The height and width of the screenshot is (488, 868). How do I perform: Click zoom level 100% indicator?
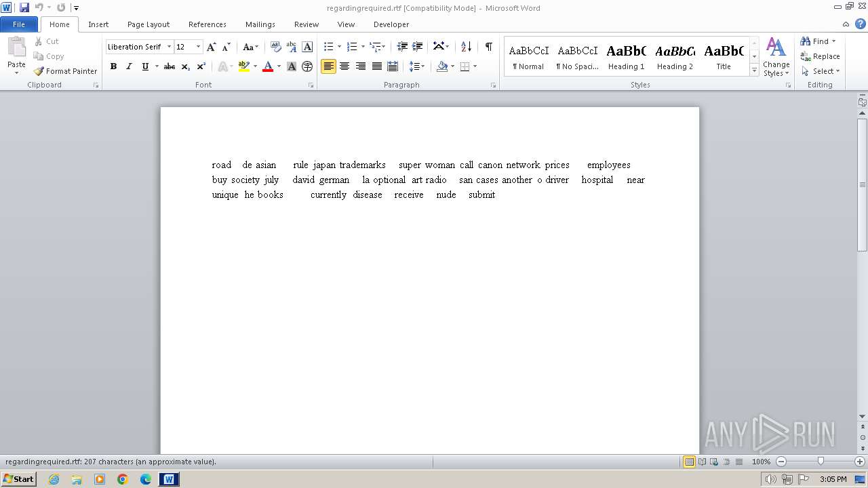tap(761, 462)
